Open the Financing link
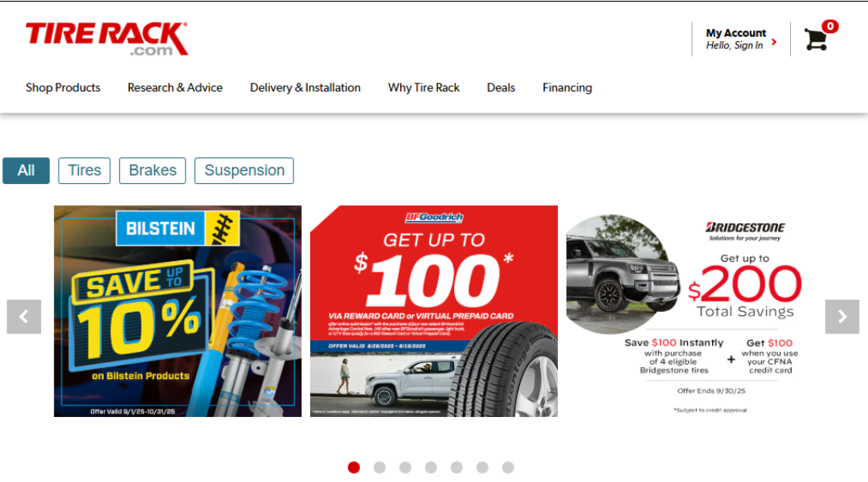This screenshot has height=482, width=868. 567,88
